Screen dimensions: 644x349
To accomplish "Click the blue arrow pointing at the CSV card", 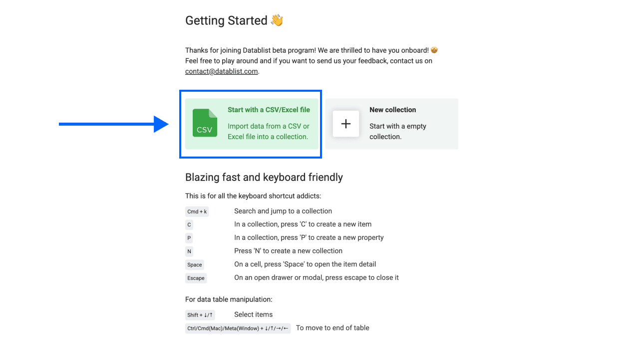I will point(114,124).
